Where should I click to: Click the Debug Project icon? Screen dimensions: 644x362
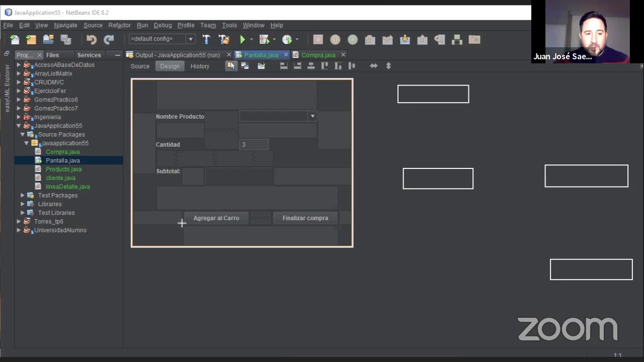tap(264, 40)
